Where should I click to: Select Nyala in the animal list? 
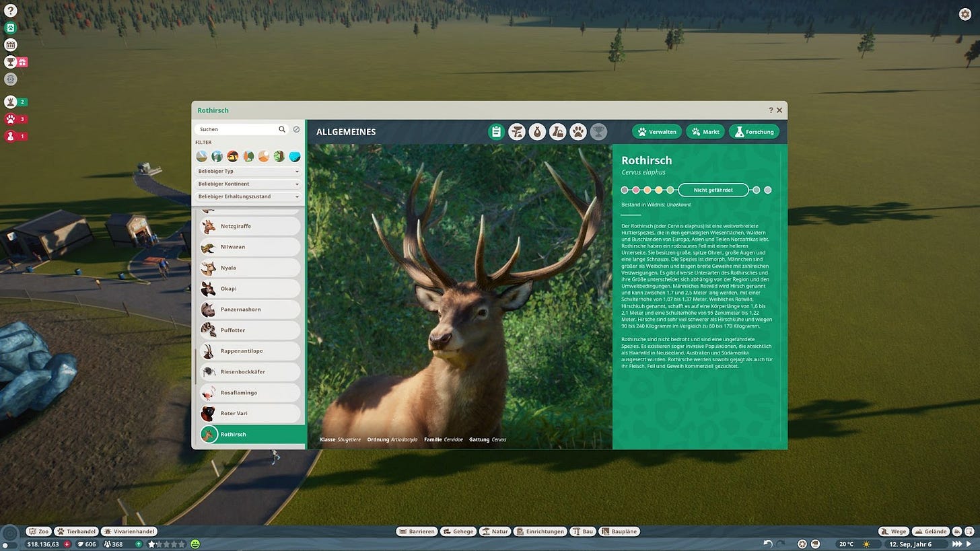250,268
